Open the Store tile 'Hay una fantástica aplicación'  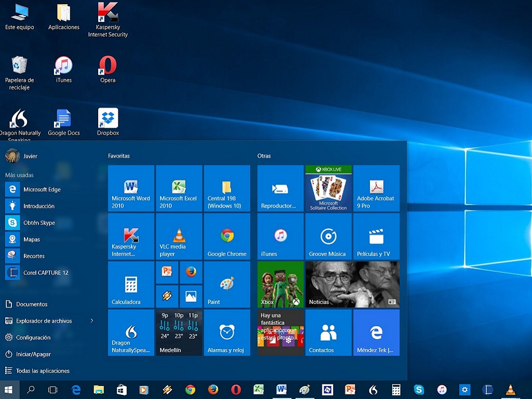281,332
